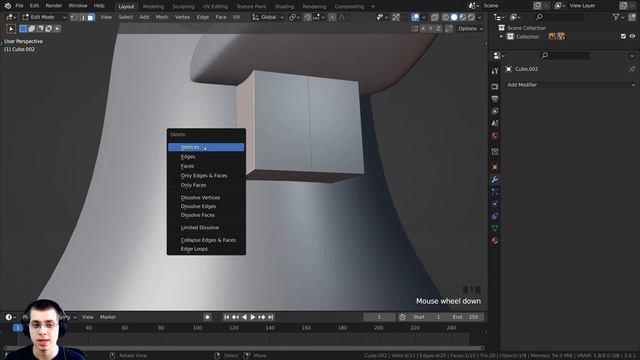The width and height of the screenshot is (640, 360).
Task: Switch to face select mode
Action: (91, 17)
